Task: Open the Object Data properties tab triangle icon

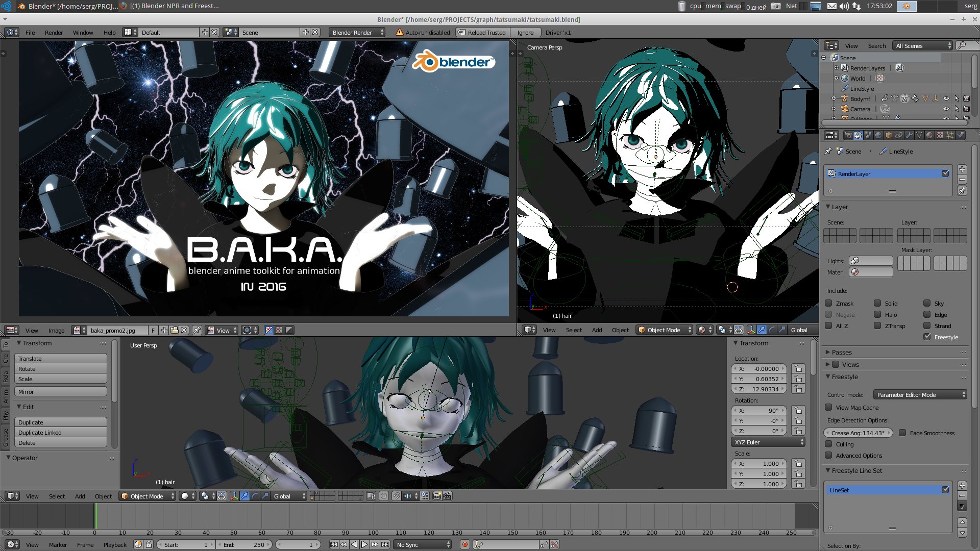Action: (919, 135)
